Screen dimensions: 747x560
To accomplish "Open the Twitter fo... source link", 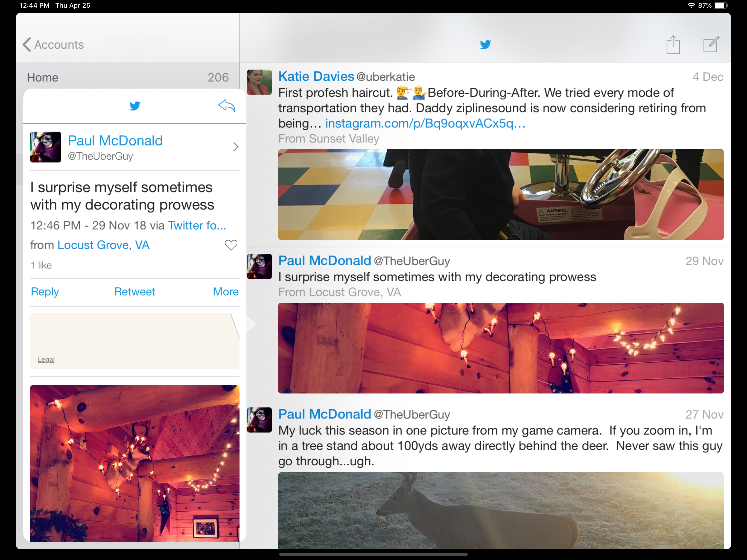I will [197, 225].
